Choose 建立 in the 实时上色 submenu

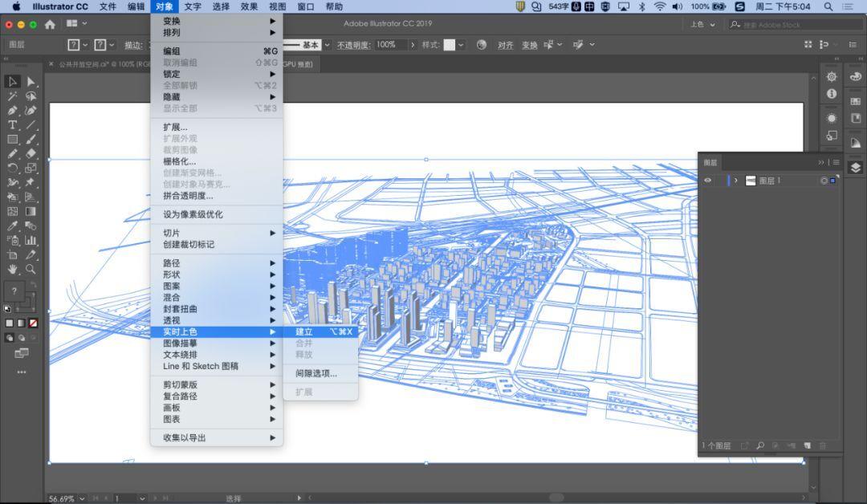tap(320, 331)
